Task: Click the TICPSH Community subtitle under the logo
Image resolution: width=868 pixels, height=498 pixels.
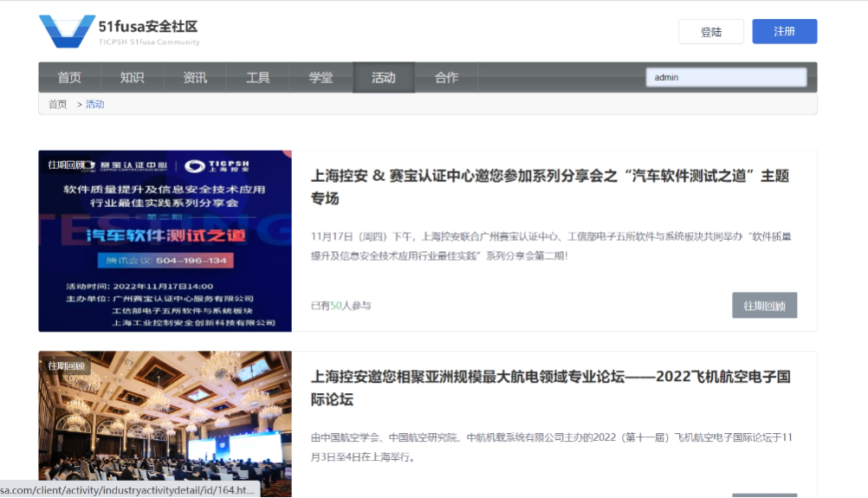Action: (x=149, y=42)
